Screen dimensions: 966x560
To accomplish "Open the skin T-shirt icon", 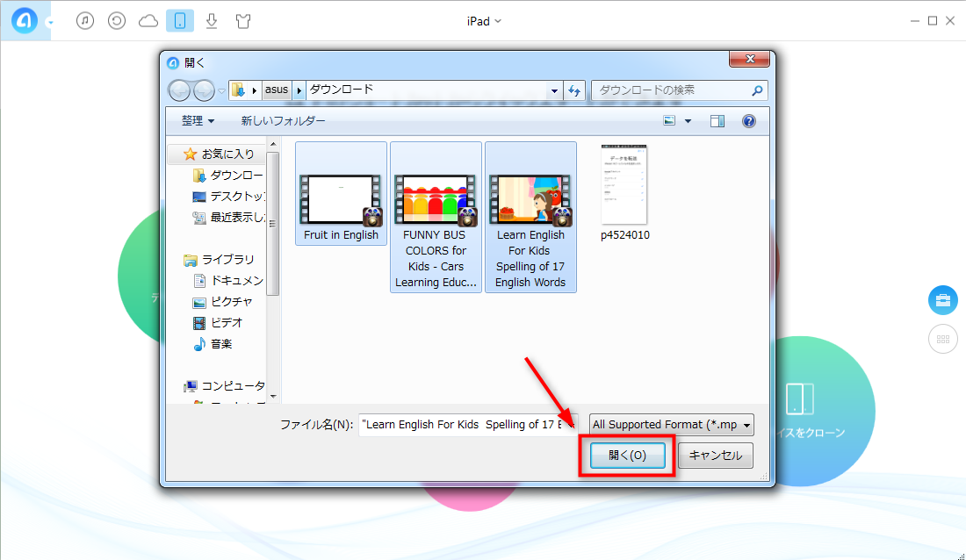I will [243, 21].
